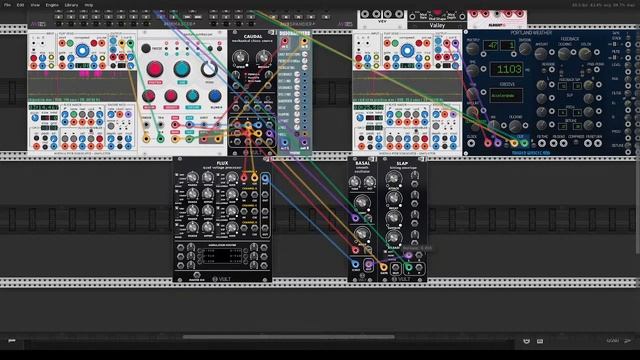
Task: Click the Portland Weather 1103 time display
Action: [506, 69]
